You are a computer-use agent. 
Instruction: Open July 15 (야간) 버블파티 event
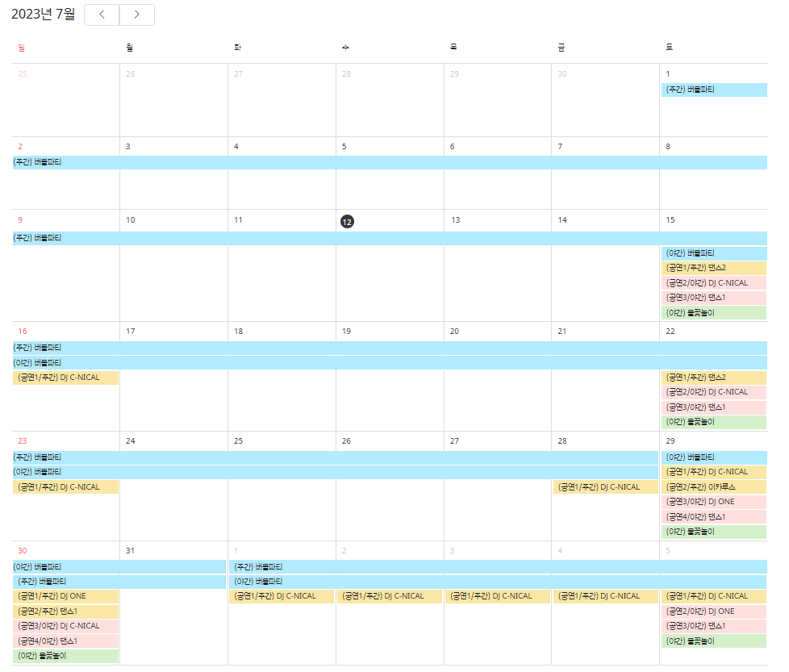click(x=714, y=253)
